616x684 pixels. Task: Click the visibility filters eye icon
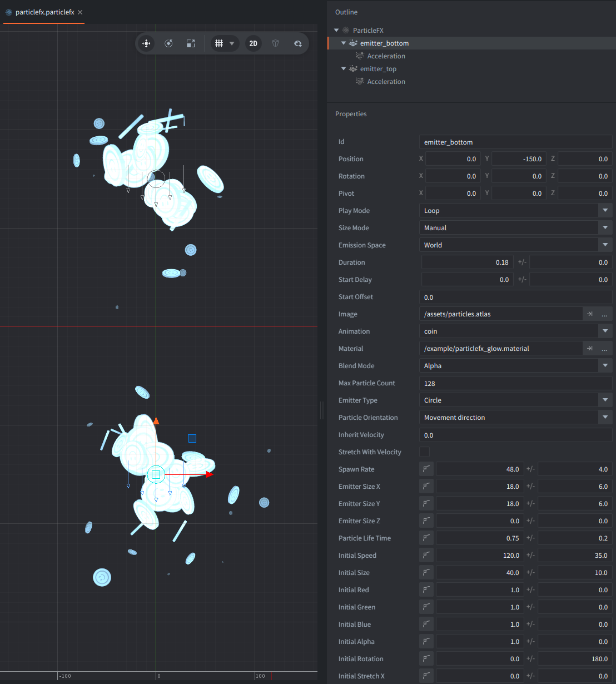(297, 43)
